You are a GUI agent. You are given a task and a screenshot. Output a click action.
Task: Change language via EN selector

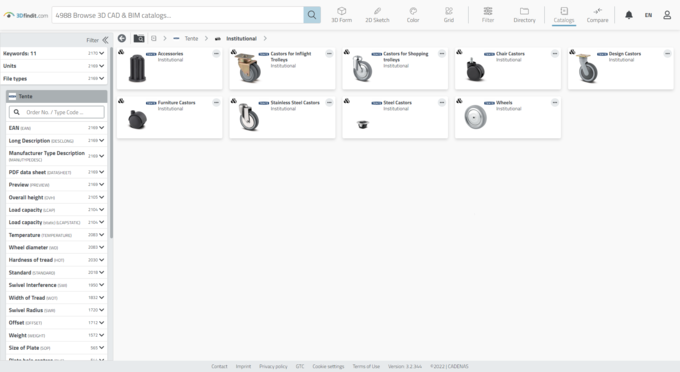click(x=648, y=15)
